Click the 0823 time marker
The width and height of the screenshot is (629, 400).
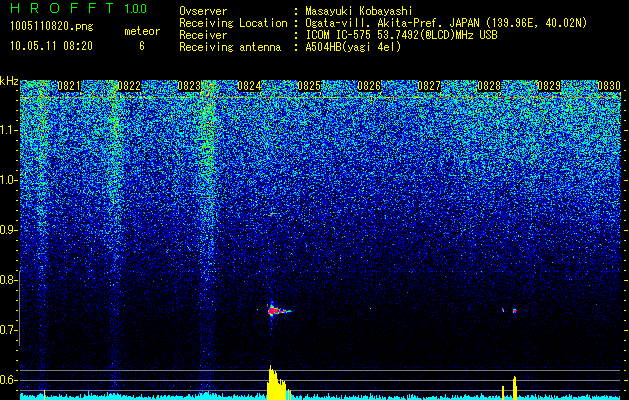(189, 86)
